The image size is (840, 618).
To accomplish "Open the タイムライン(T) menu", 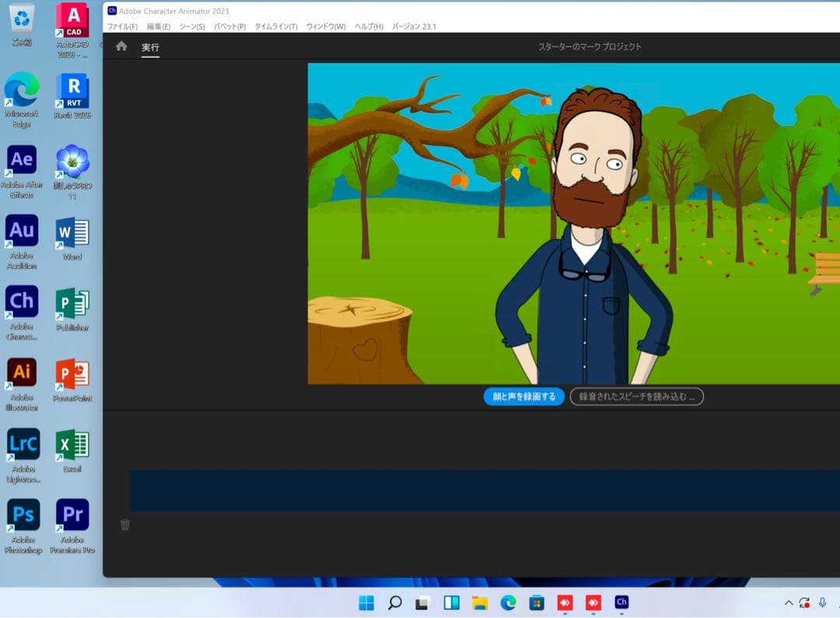I will tap(275, 26).
